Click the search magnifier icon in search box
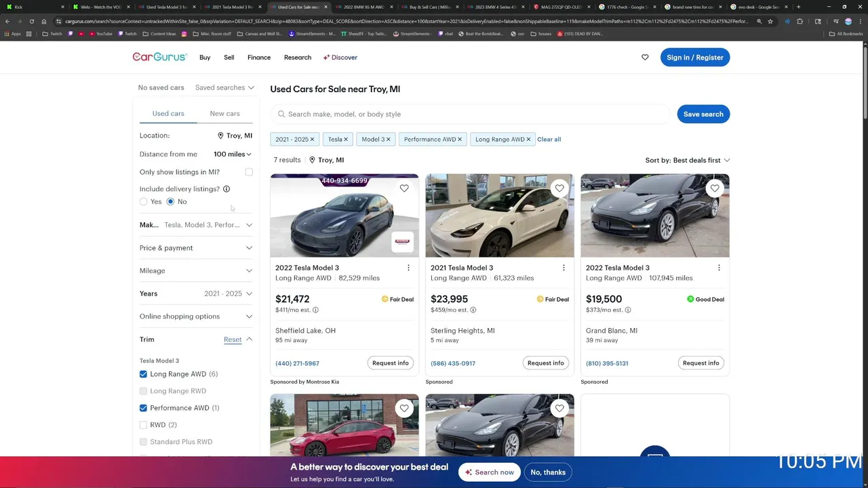The image size is (868, 488). (281, 114)
